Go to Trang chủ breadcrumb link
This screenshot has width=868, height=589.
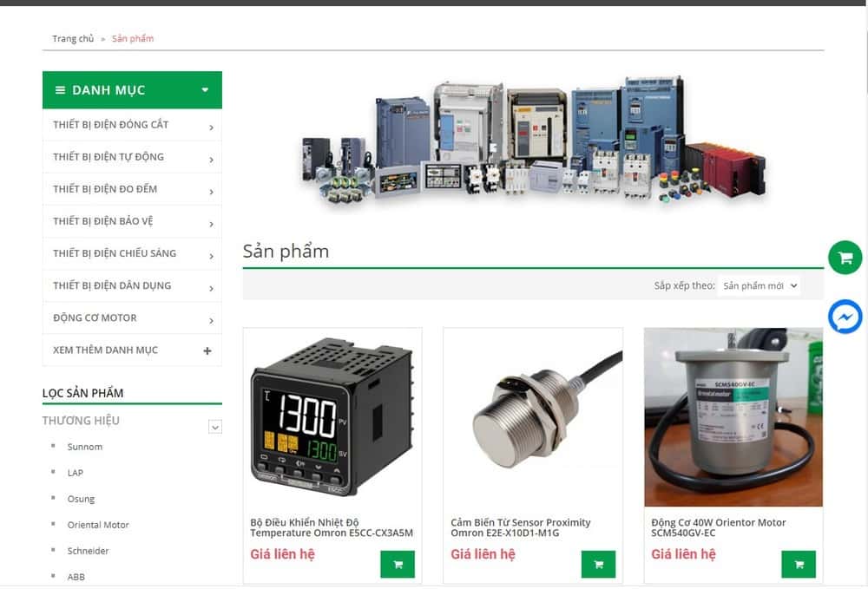click(73, 38)
